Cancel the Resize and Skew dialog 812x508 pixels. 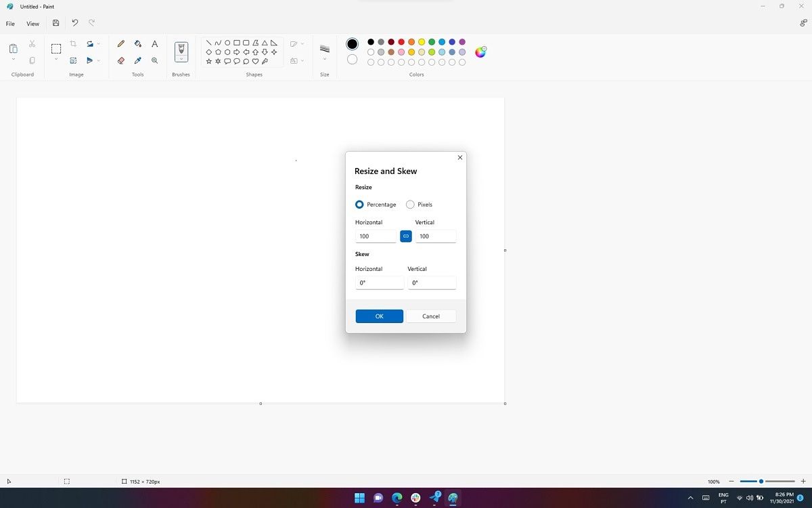pos(430,316)
